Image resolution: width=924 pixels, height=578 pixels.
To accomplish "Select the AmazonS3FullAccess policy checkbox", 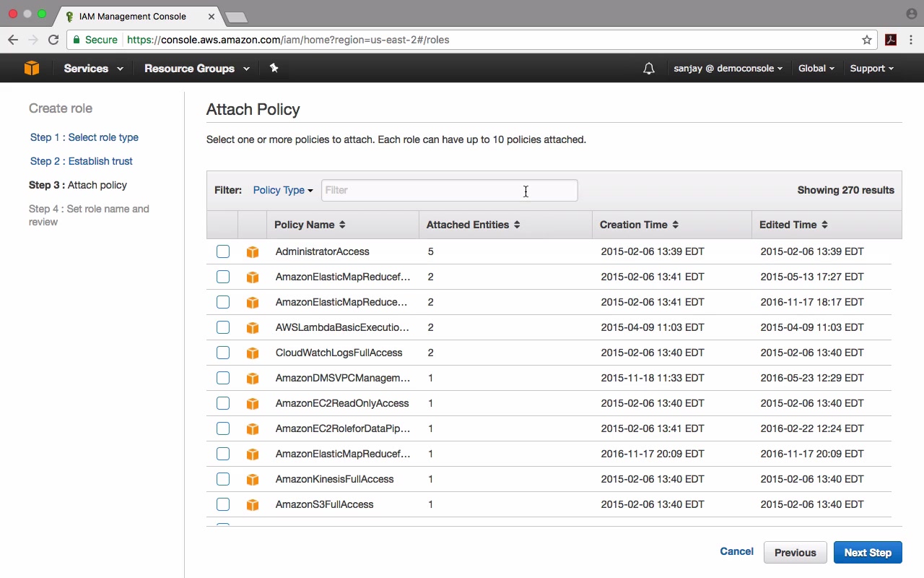I will 223,504.
